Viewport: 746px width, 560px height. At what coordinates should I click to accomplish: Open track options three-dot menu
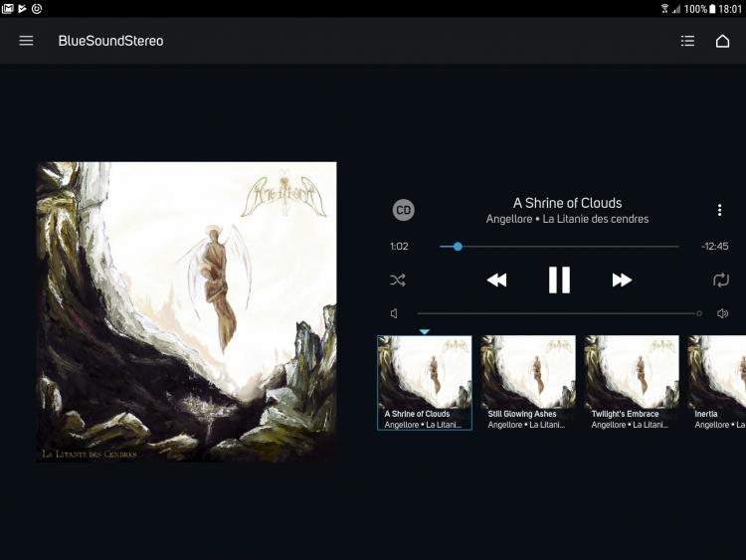tap(719, 210)
